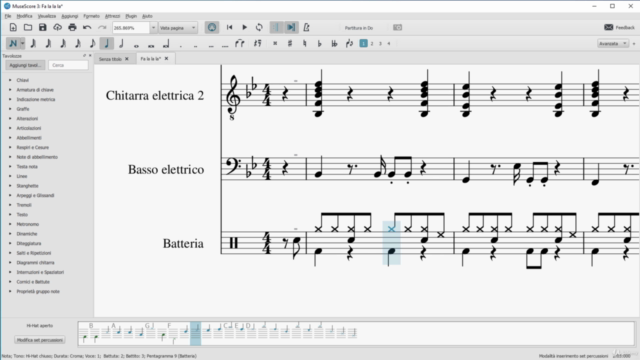Open the zoom percentage dropdown
The image size is (640, 360).
pyautogui.click(x=153, y=28)
